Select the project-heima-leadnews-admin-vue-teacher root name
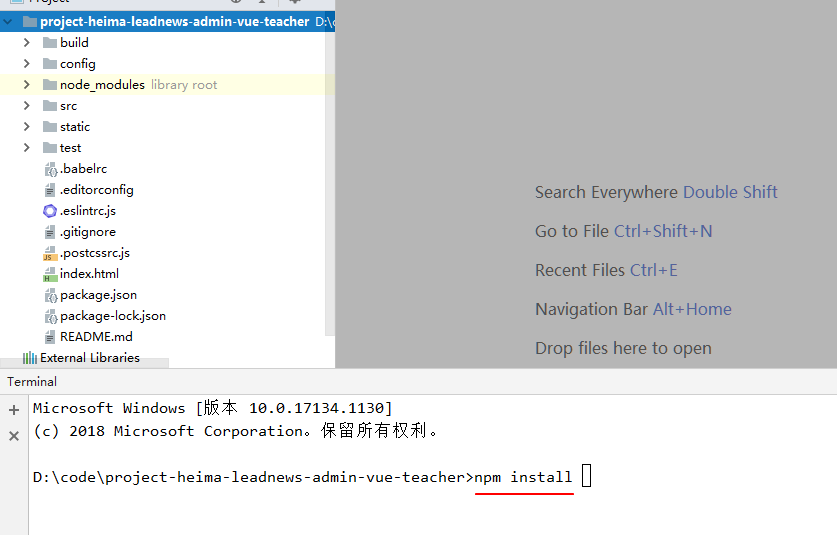This screenshot has width=837, height=535. pyautogui.click(x=175, y=22)
